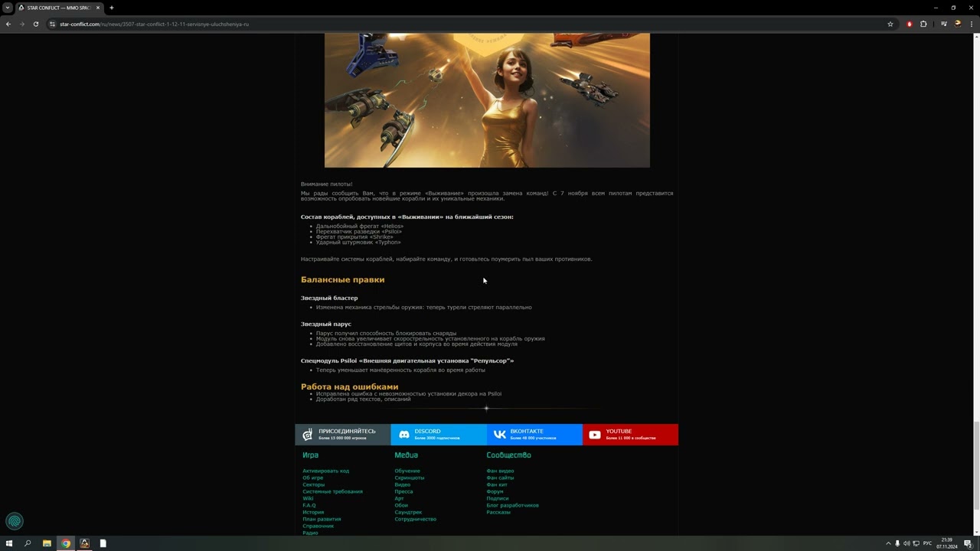Open the История footer link
The height and width of the screenshot is (551, 980).
[313, 512]
